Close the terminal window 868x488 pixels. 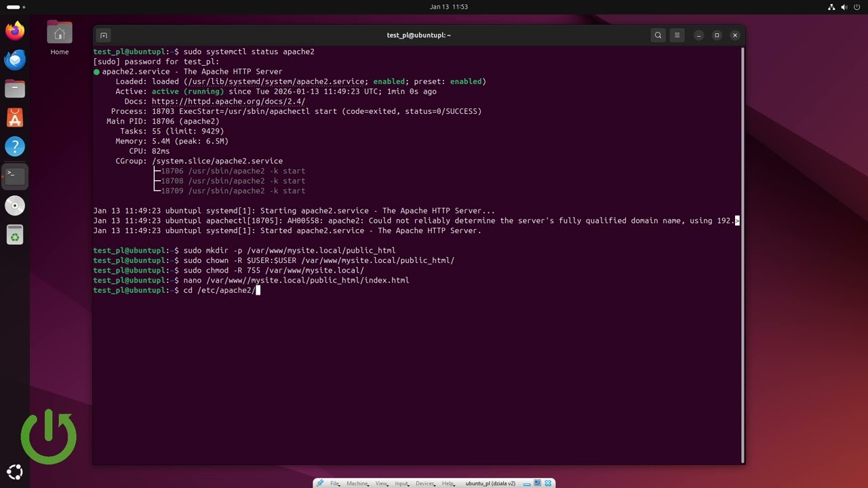click(x=735, y=35)
